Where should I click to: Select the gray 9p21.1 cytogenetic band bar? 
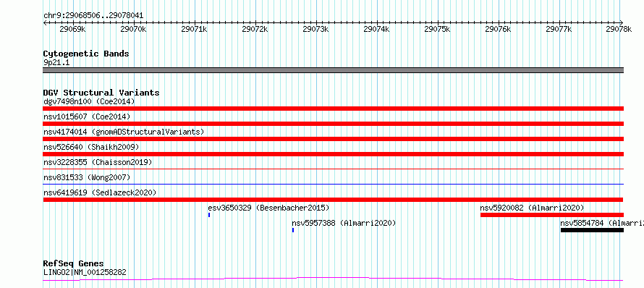[x=334, y=70]
